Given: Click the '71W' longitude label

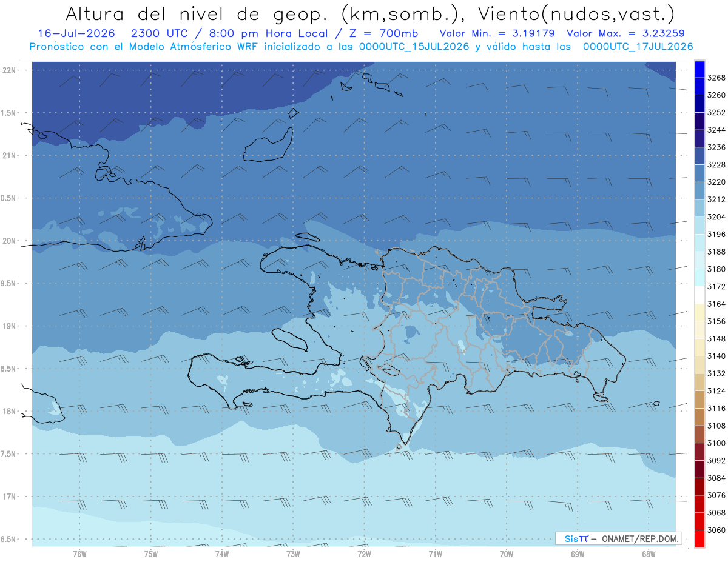Looking at the screenshot, I should [x=435, y=553].
